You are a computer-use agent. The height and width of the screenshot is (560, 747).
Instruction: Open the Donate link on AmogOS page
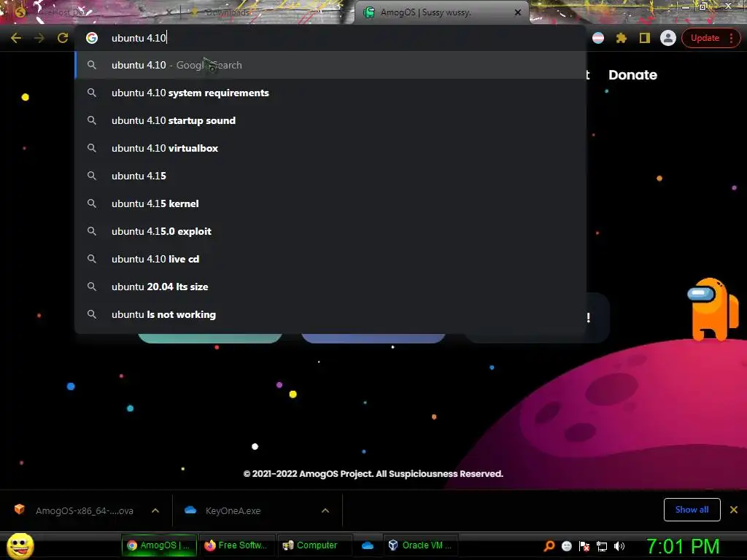coord(632,75)
